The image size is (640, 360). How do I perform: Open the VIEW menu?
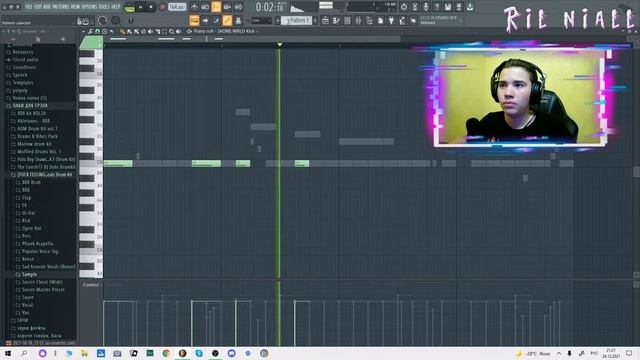point(76,7)
